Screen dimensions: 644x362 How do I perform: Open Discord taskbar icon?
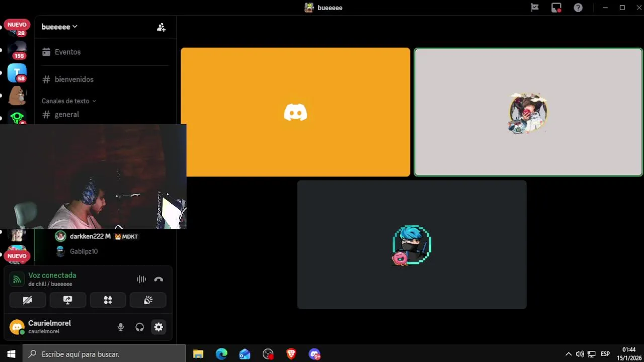(x=314, y=354)
